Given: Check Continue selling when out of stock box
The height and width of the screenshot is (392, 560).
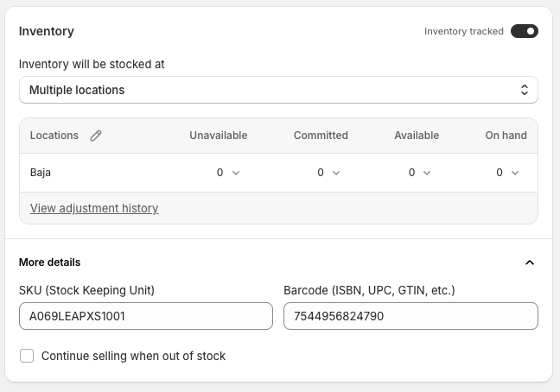Looking at the screenshot, I should [27, 356].
